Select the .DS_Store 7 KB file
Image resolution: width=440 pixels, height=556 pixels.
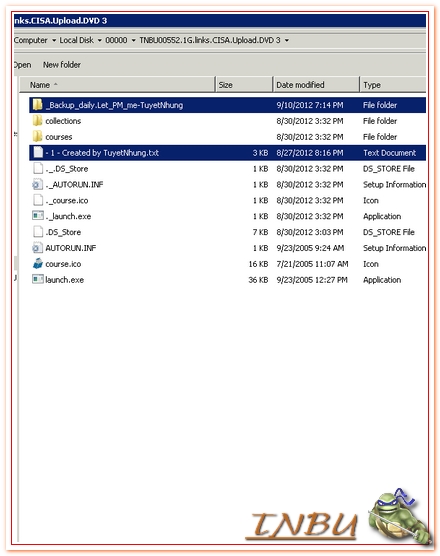pos(63,232)
